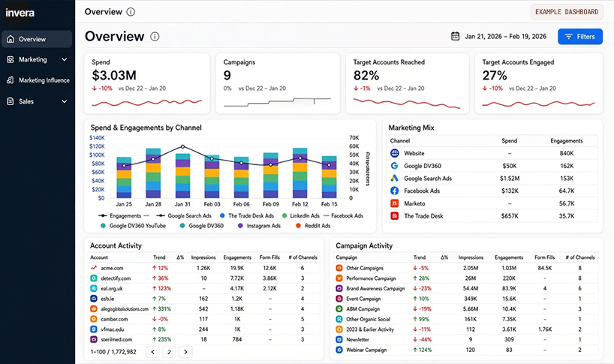Click the Marketing sidebar icon

click(x=11, y=59)
